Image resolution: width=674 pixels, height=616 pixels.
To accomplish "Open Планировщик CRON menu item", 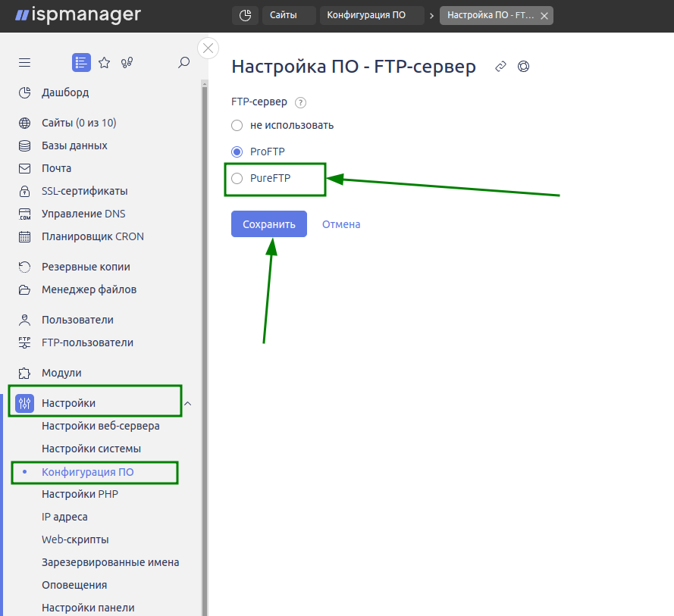I will (x=92, y=236).
